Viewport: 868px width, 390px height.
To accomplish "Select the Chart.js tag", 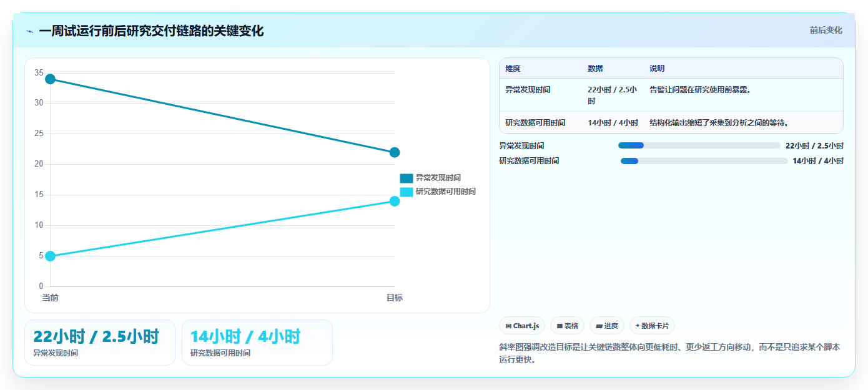I will click(x=522, y=326).
